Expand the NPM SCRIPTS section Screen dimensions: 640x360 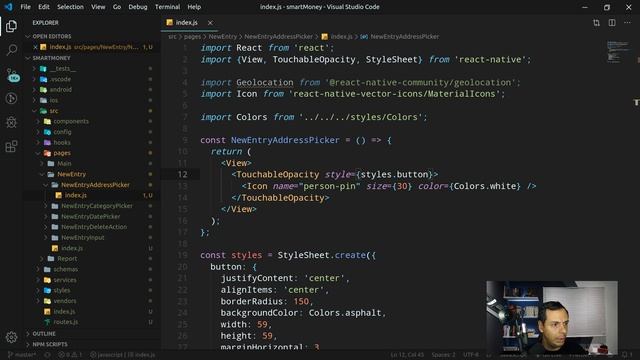pos(50,344)
